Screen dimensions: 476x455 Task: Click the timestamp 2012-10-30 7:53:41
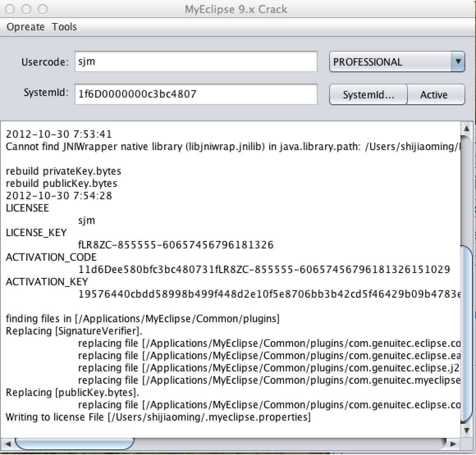click(59, 134)
